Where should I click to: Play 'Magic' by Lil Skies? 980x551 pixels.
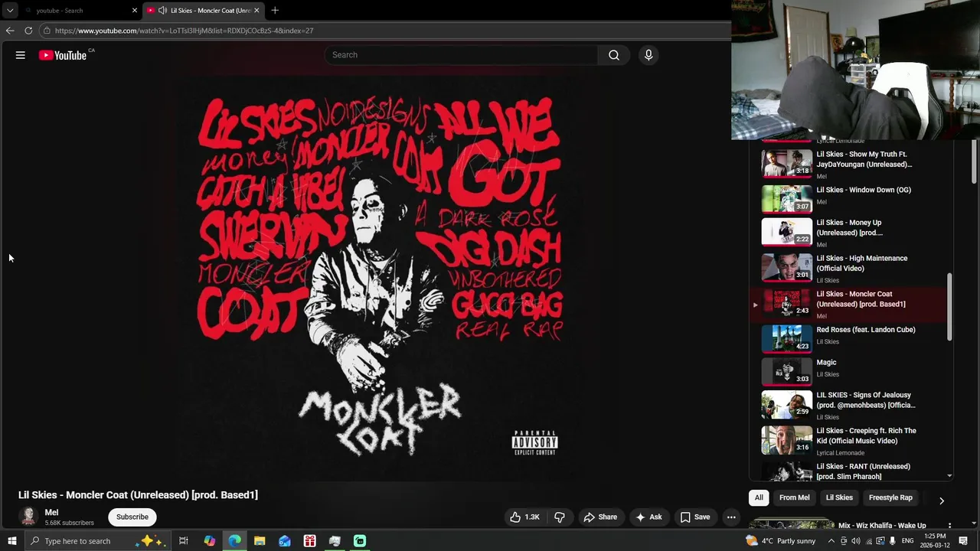coord(850,371)
